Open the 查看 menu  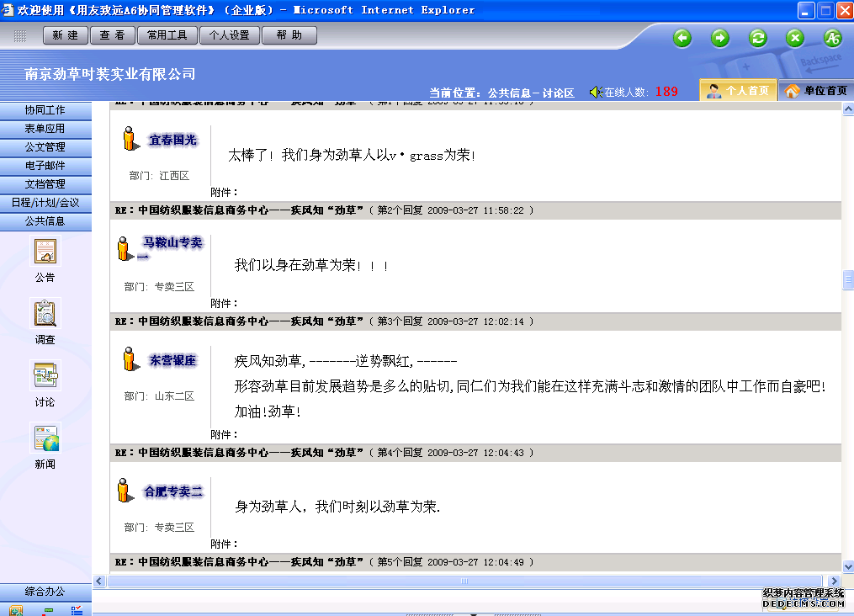112,35
